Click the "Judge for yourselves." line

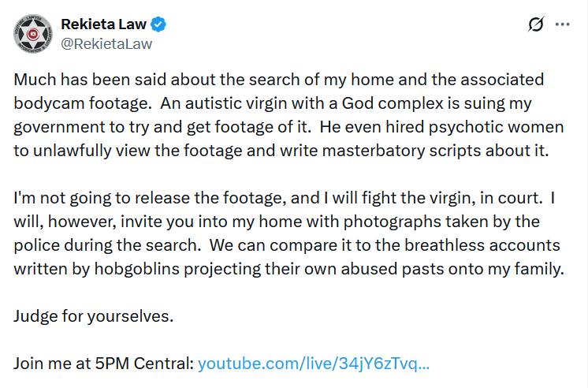93,317
